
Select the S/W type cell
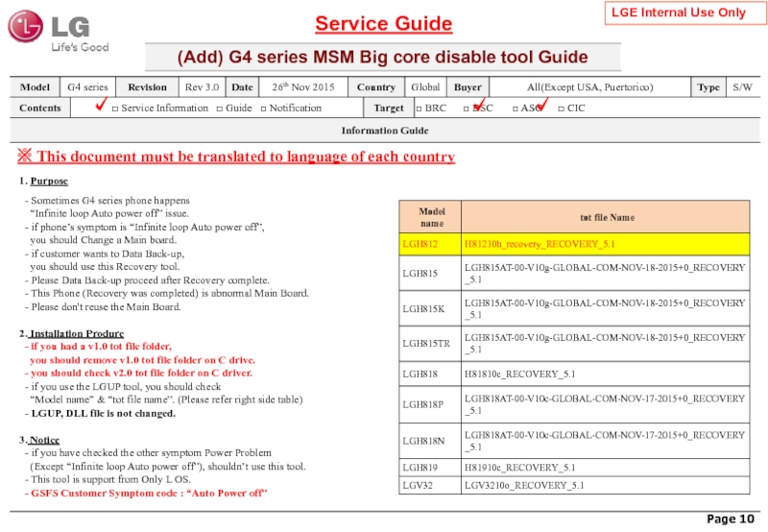(742, 87)
